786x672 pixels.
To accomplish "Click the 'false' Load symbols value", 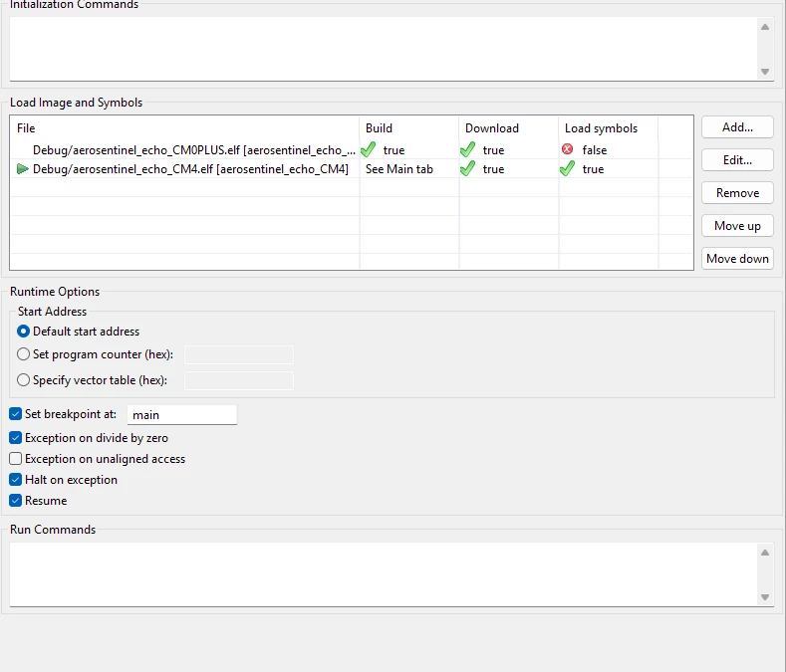I will coord(595,150).
